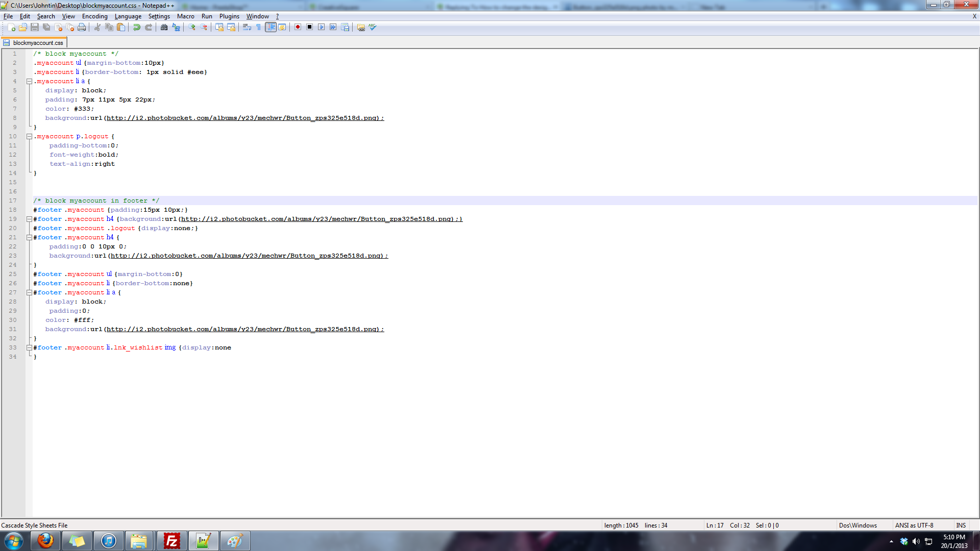Open the Encoding menu
980x551 pixels.
pos(94,16)
